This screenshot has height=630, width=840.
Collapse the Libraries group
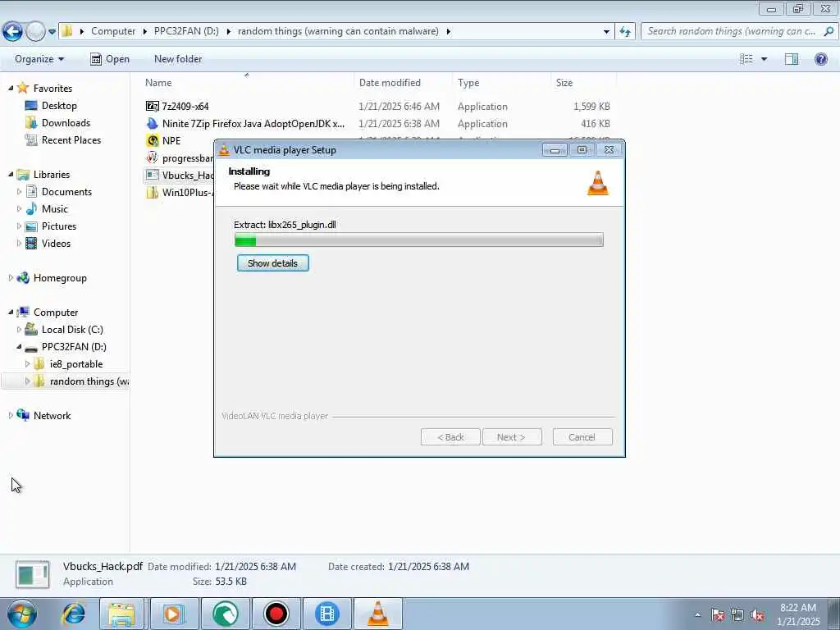[11, 174]
